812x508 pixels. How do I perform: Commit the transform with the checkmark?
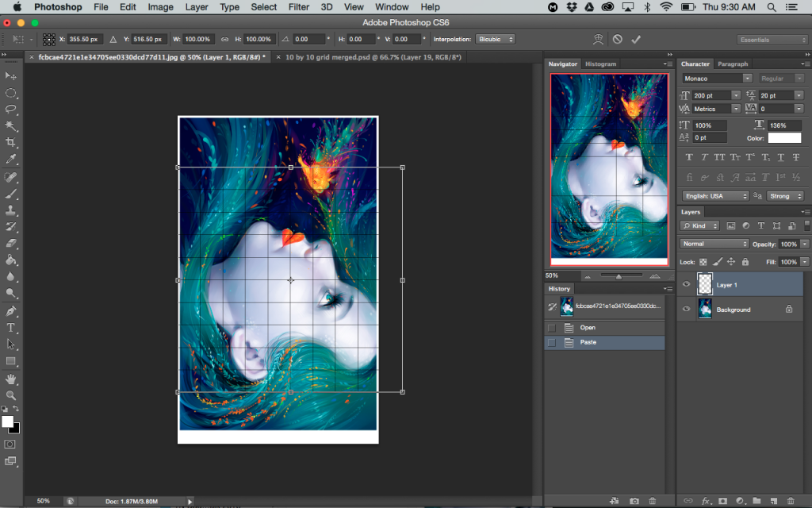[636, 40]
